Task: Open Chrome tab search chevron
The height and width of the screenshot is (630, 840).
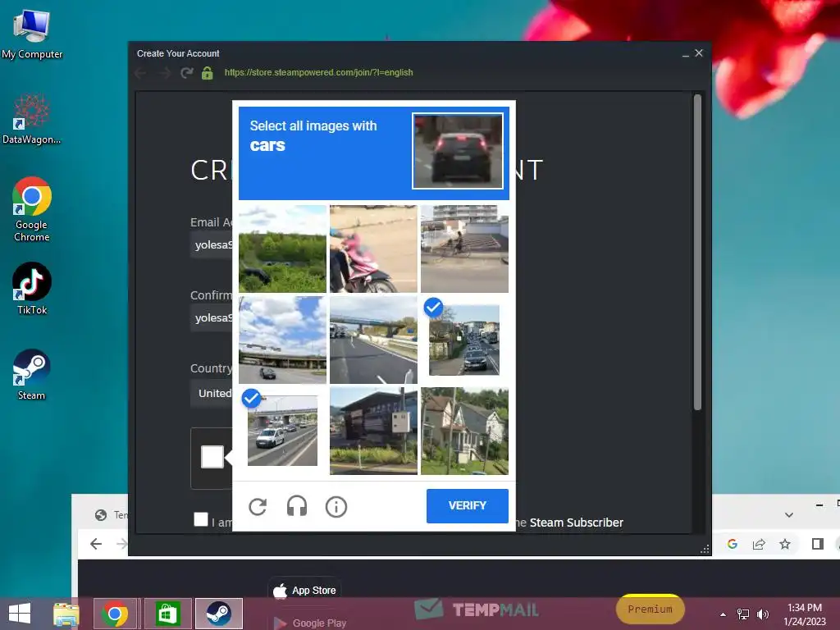Action: [x=788, y=515]
